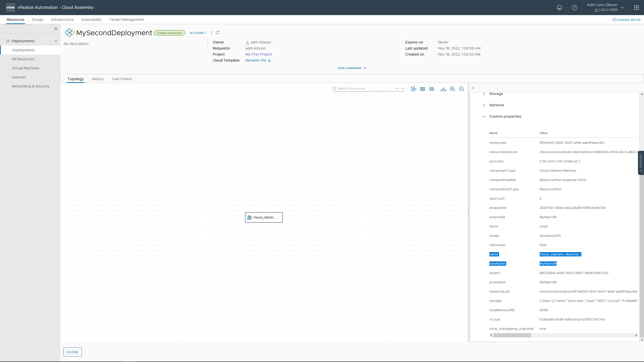Zoom out on the topology canvas

click(462, 89)
